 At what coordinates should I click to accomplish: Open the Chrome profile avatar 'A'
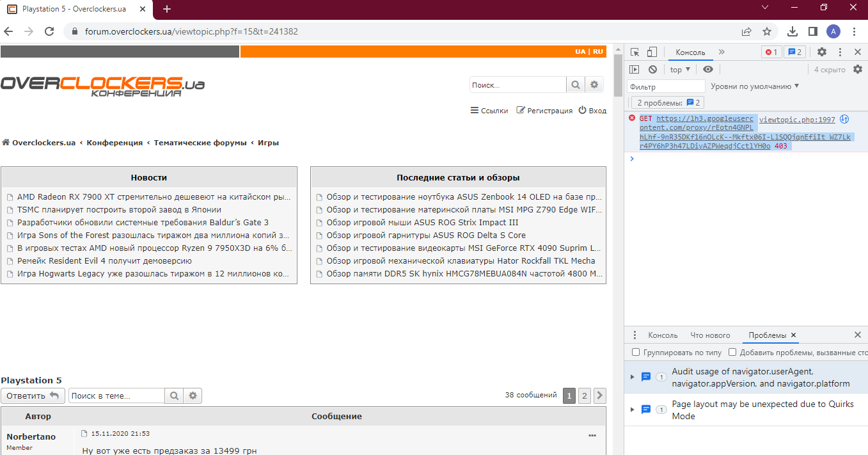point(833,31)
